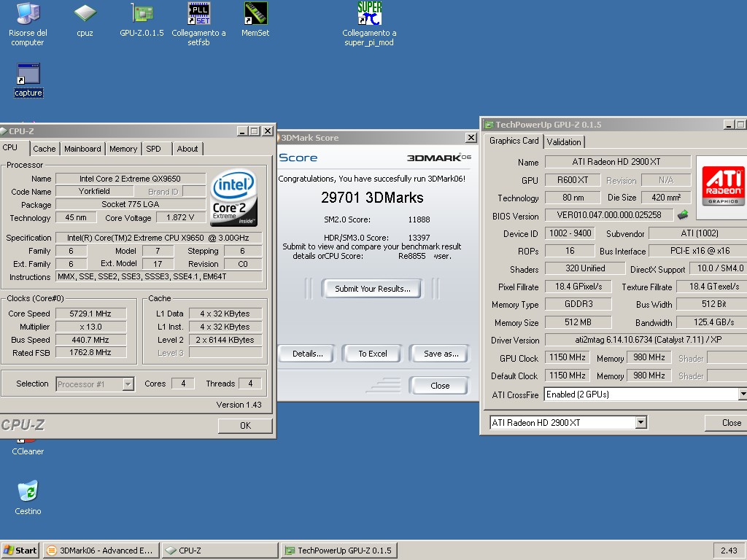Click the Memory Size value 512 MB

(578, 322)
